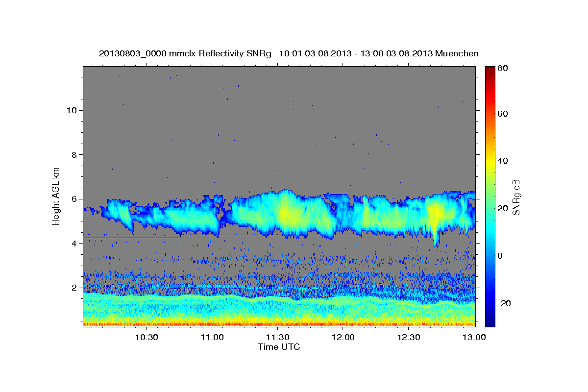The image size is (588, 392).
Task: Click the height tick label 10
Action: point(72,110)
